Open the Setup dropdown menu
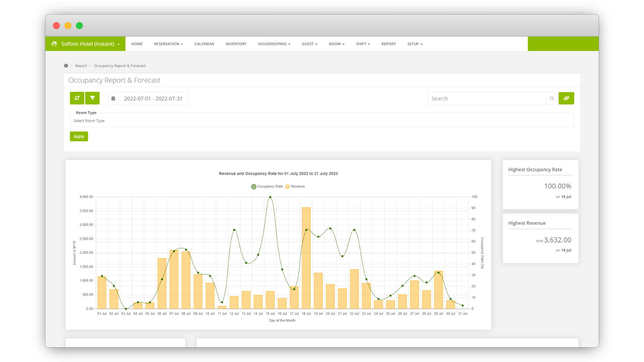 coord(415,44)
